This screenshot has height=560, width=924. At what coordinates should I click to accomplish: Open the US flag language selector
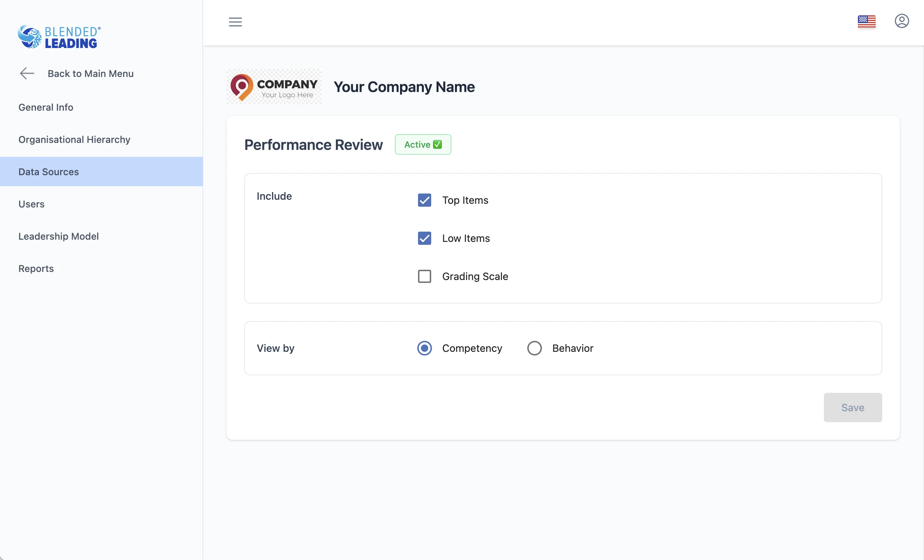click(x=866, y=21)
